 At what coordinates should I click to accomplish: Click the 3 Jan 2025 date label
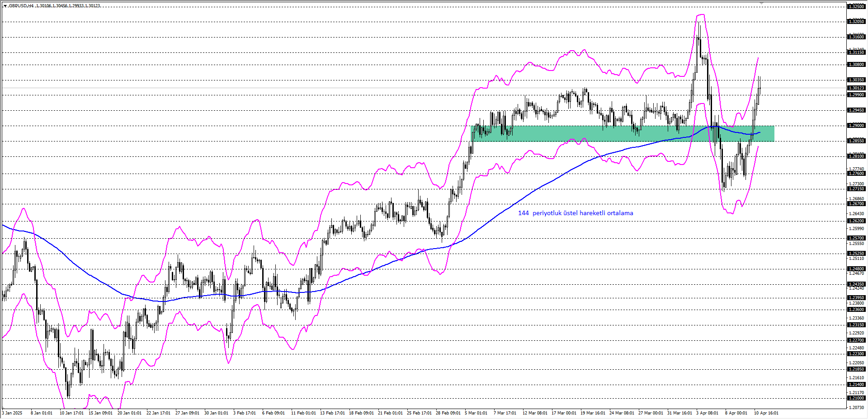[12, 413]
